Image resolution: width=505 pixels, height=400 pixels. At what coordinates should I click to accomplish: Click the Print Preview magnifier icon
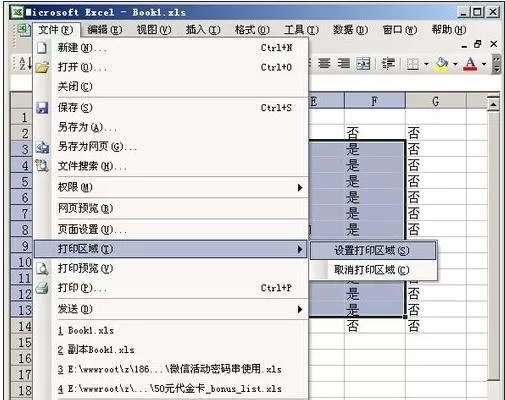click(x=42, y=268)
